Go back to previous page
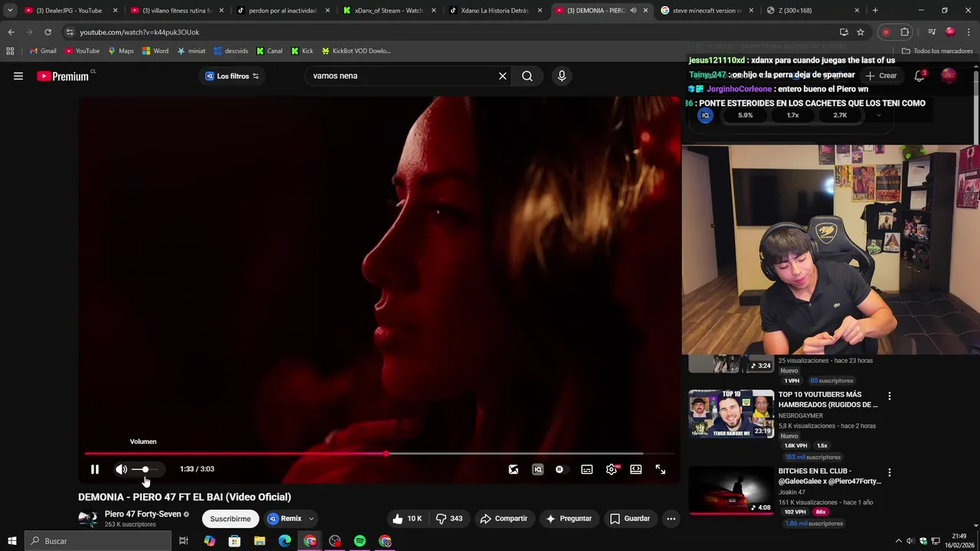 tap(11, 32)
